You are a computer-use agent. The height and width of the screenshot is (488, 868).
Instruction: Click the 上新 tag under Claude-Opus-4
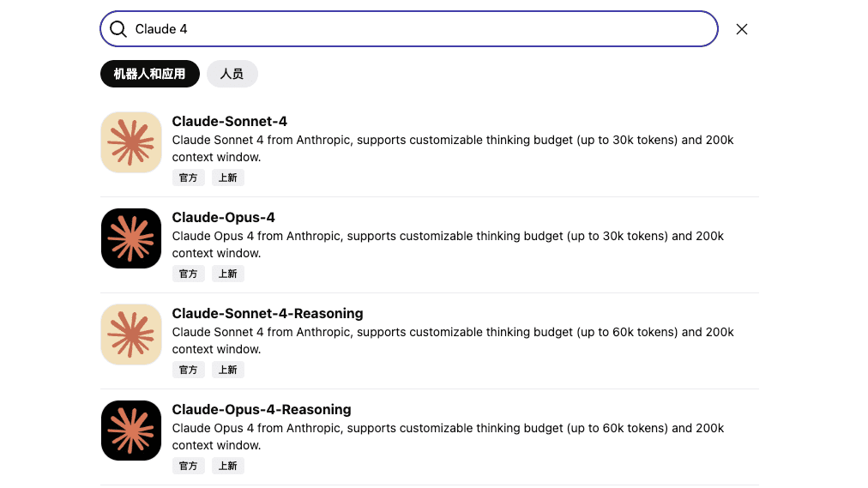click(227, 274)
